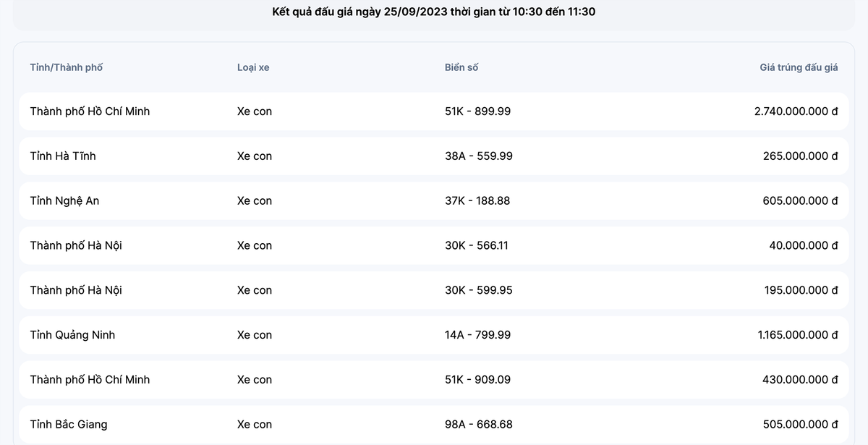Screen dimensions: 868x445
Task: Click the 'Loại xe' column header
Action: click(253, 67)
